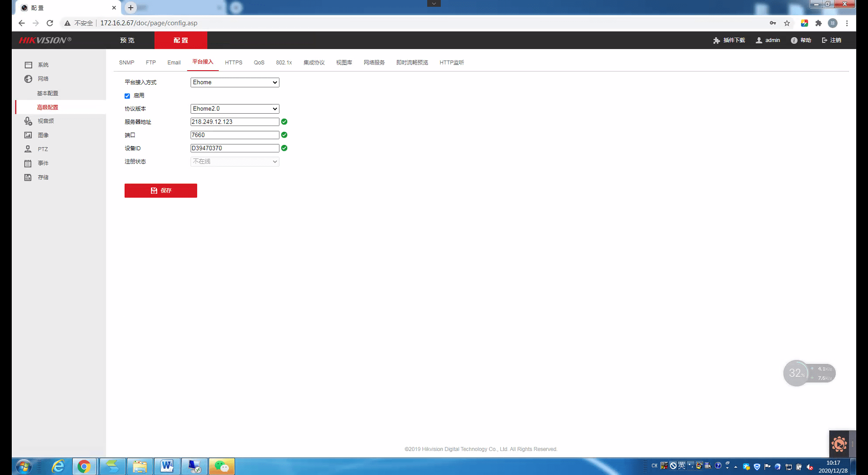This screenshot has height=475, width=868.
Task: Toggle the 启用 enable checkbox
Action: coord(127,96)
